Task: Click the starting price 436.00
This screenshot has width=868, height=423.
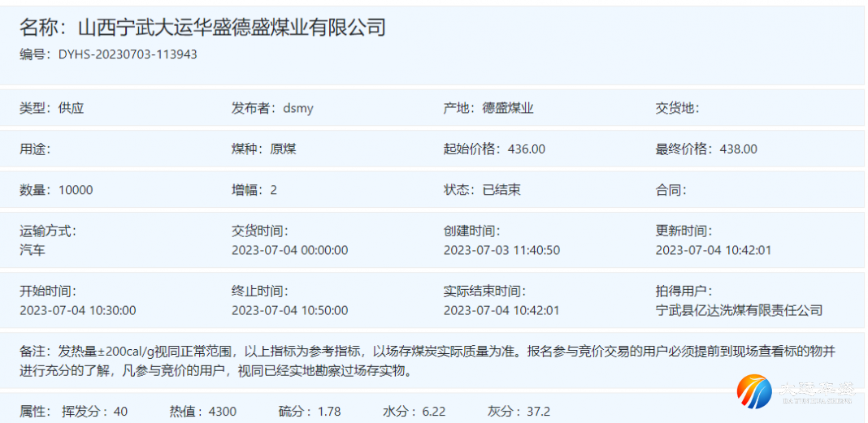Action: 526,149
